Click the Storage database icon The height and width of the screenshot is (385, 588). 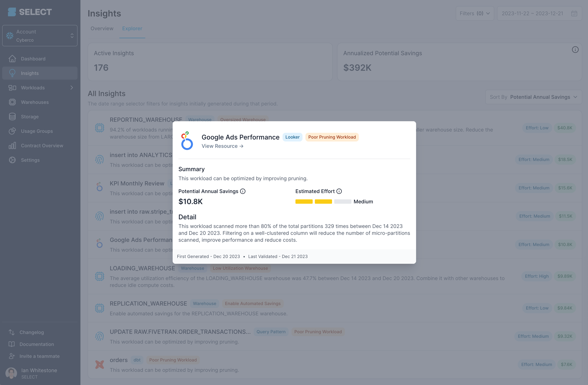click(12, 116)
